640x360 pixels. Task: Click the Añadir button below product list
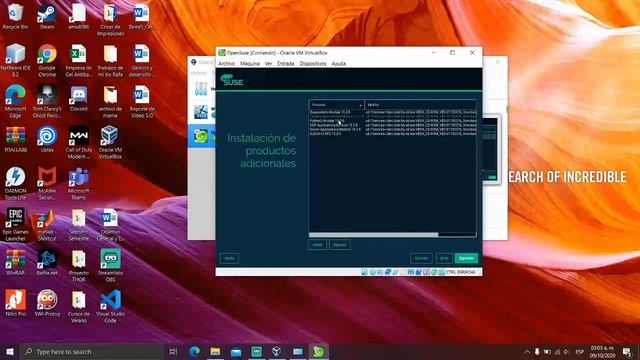point(317,245)
